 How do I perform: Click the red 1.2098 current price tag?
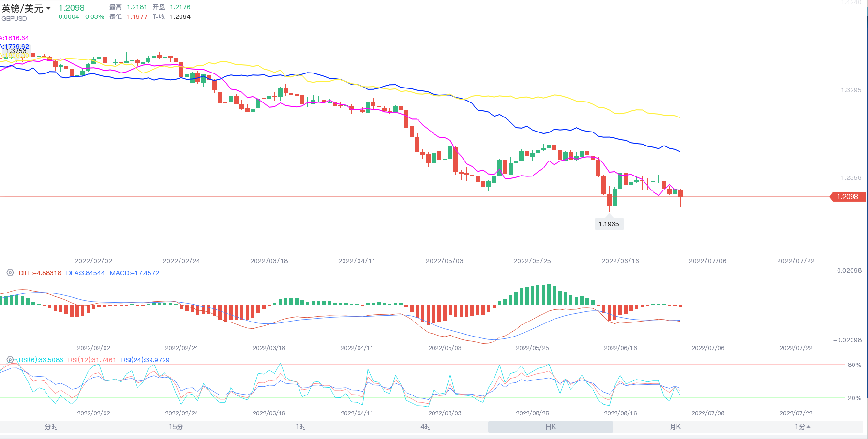(x=848, y=197)
